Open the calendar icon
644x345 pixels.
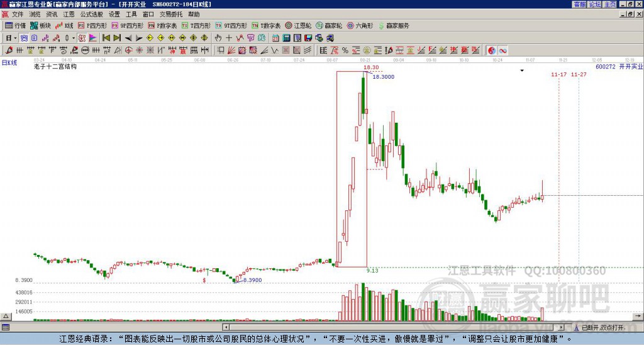275,38
